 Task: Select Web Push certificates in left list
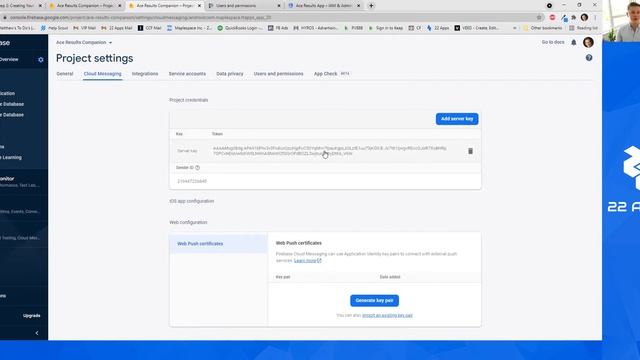click(x=219, y=244)
